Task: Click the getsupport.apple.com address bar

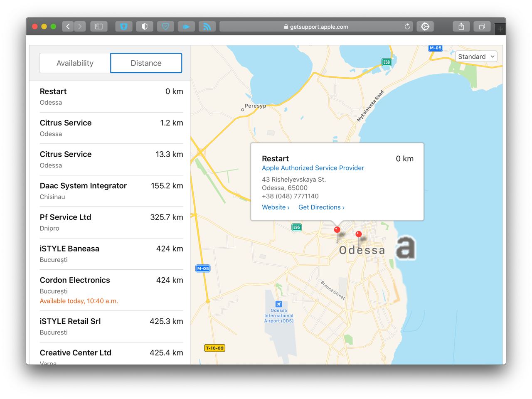Action: coord(317,27)
